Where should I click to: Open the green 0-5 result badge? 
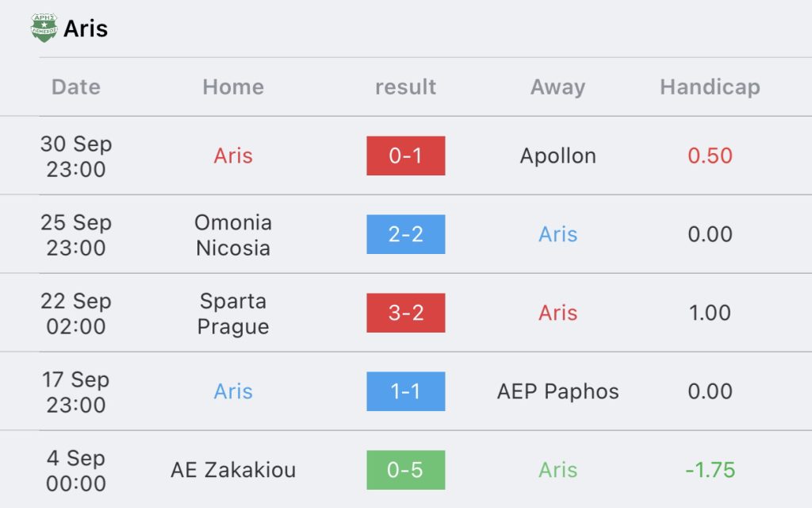click(x=405, y=470)
